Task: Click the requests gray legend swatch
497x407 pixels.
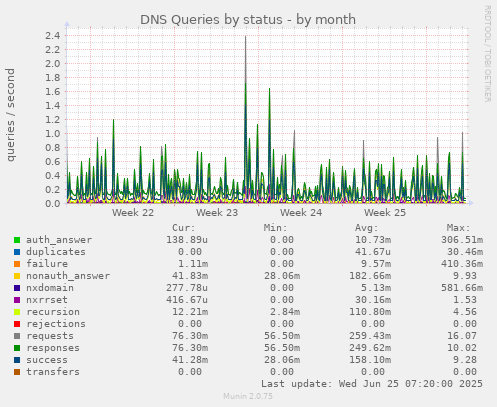Action: click(x=17, y=336)
